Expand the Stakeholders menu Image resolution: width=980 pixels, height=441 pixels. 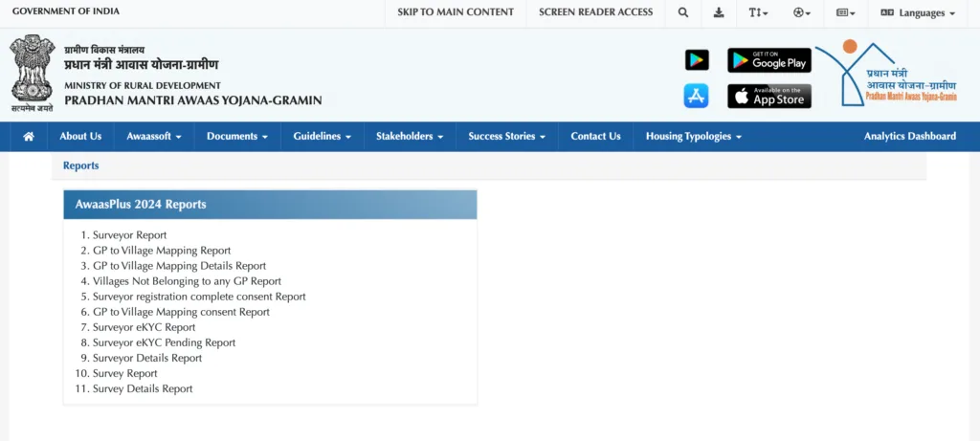(410, 136)
